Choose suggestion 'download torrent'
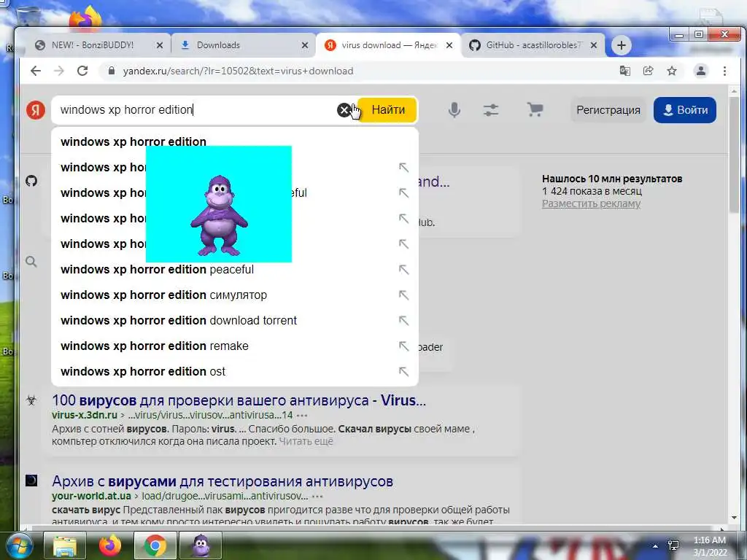747x560 pixels. [x=234, y=321]
